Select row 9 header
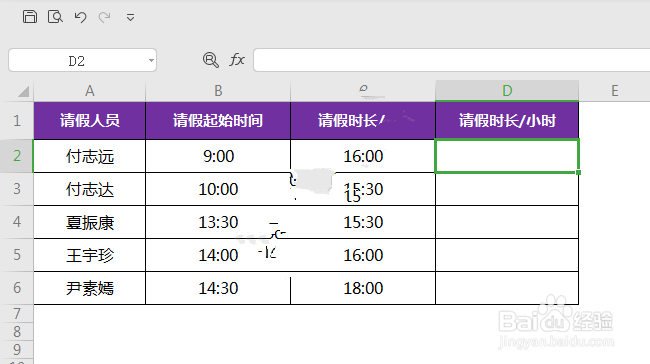Viewport: 650px width, 364px height. coord(17,349)
